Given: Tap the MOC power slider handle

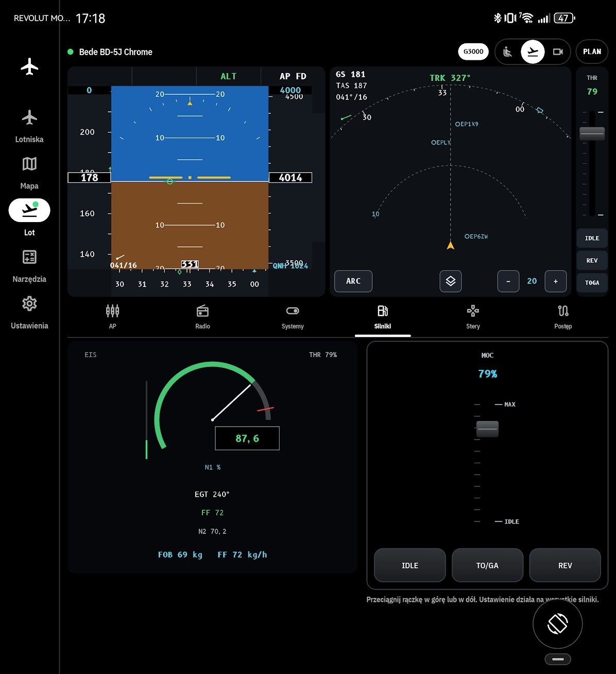Looking at the screenshot, I should click(487, 429).
